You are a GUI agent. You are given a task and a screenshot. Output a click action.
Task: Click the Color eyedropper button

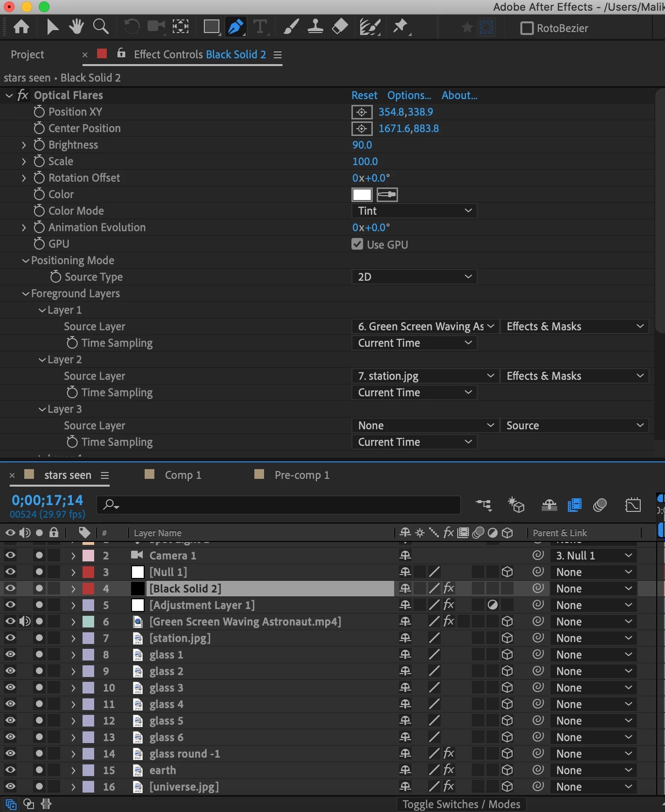tap(387, 195)
